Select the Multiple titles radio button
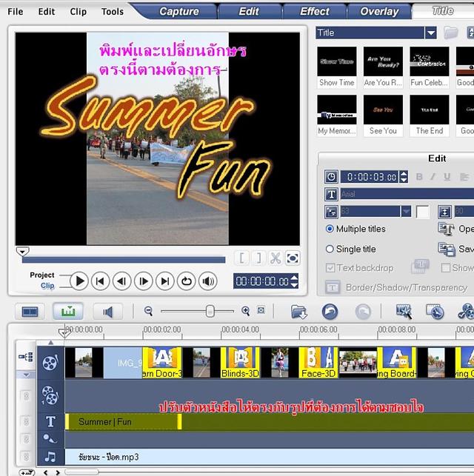The image size is (474, 476). click(x=330, y=229)
